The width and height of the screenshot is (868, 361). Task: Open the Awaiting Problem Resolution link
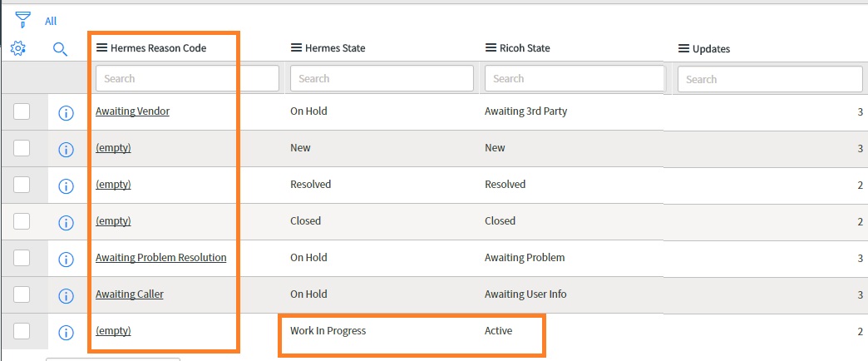click(x=161, y=258)
